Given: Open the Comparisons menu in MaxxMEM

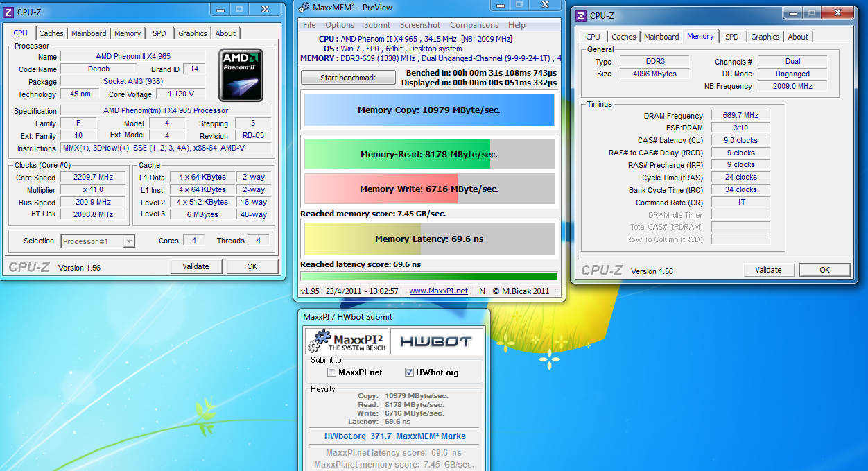Looking at the screenshot, I should click(x=474, y=24).
